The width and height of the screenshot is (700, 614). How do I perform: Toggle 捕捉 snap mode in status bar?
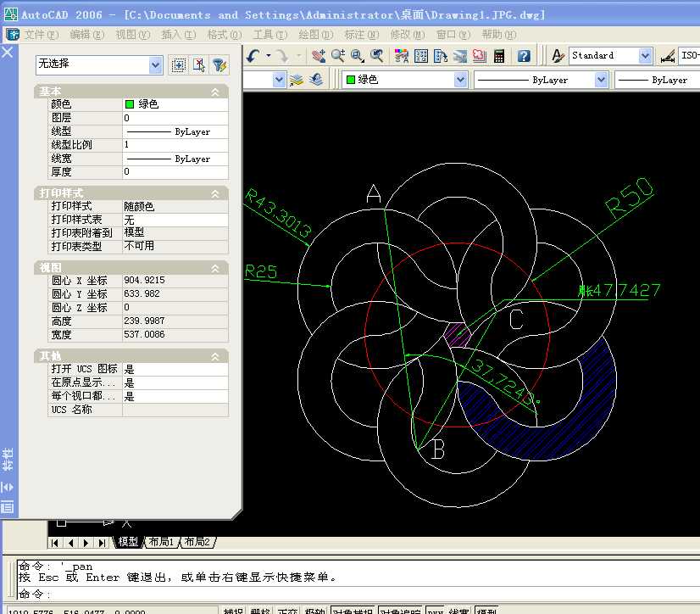[x=232, y=611]
